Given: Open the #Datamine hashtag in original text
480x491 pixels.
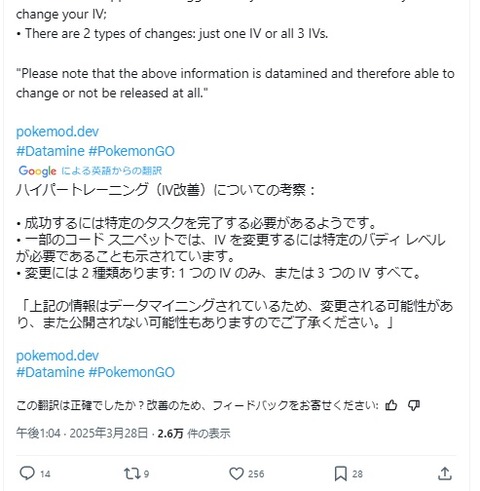Looking at the screenshot, I should coord(50,151).
